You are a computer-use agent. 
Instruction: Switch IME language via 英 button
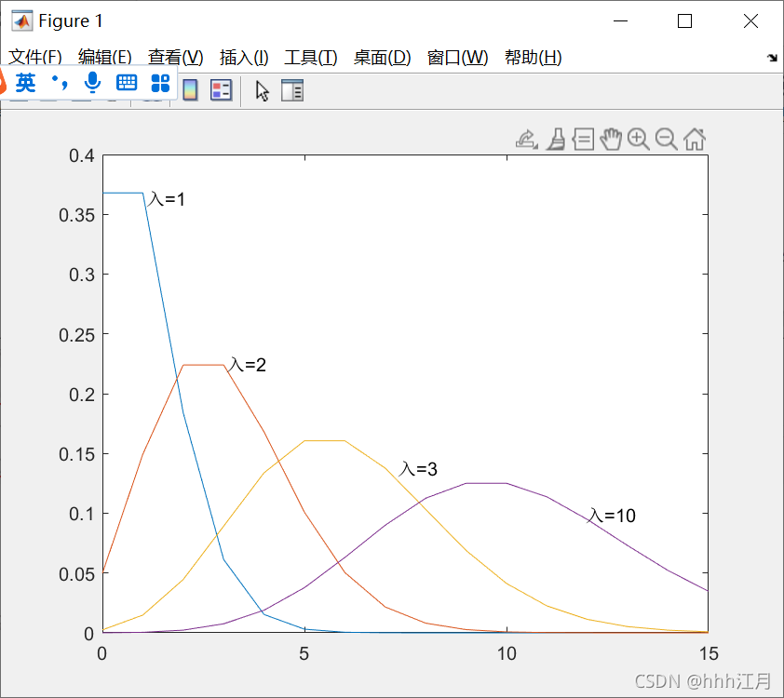[25, 83]
